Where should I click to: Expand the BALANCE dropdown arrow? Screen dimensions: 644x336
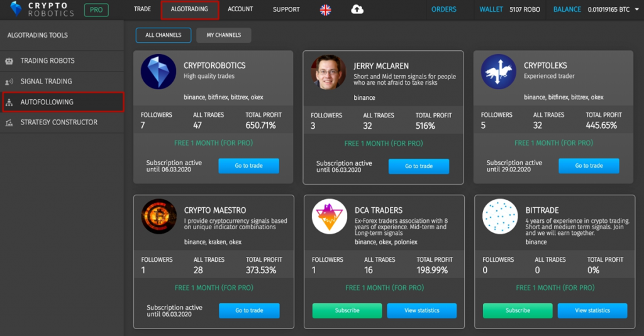pos(637,9)
